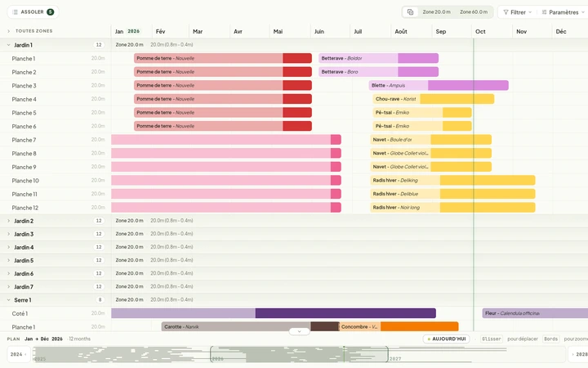Screen dimensions: 588x368
Task: Expand the bottom panel chevron handle
Action: pyautogui.click(x=299, y=331)
